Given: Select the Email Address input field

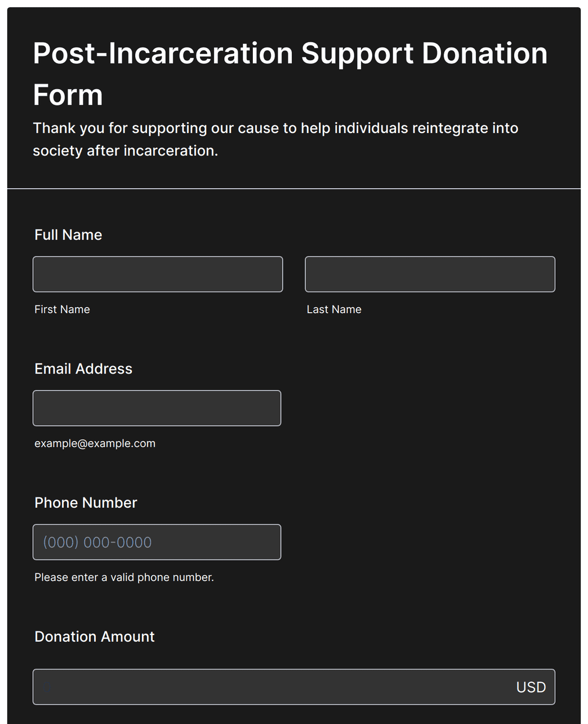Looking at the screenshot, I should (x=157, y=408).
